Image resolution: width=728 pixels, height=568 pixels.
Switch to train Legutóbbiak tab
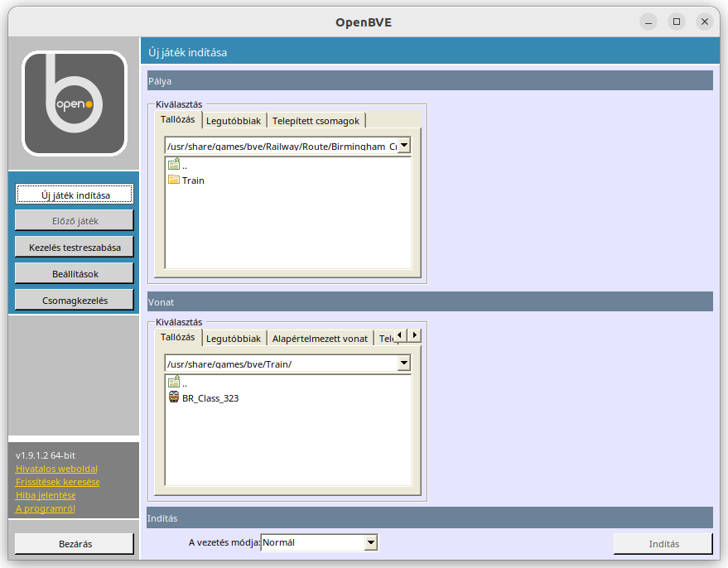(234, 339)
